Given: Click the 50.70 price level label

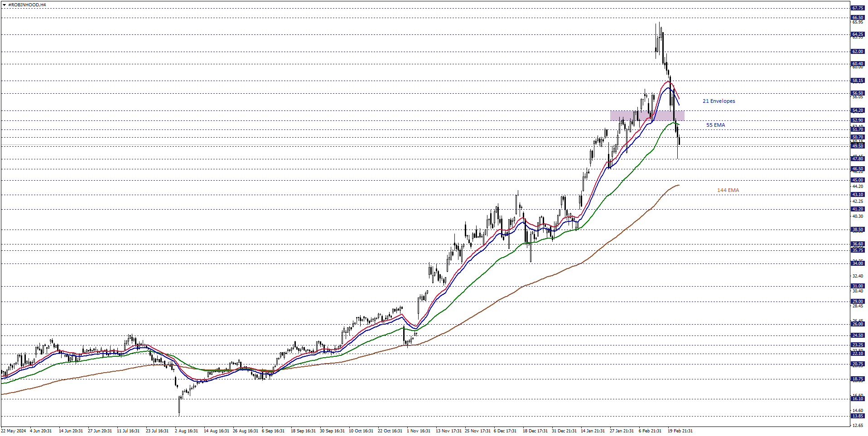Looking at the screenshot, I should 858,137.
